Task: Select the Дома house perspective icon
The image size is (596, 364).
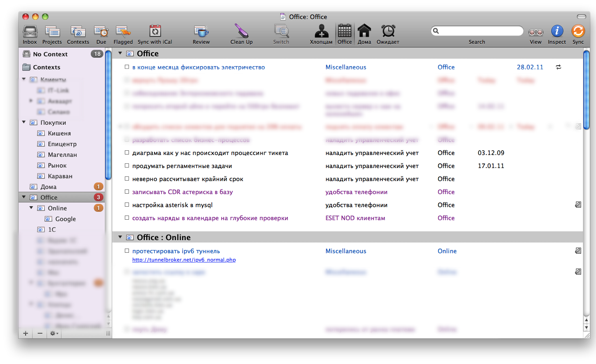Action: [x=364, y=32]
